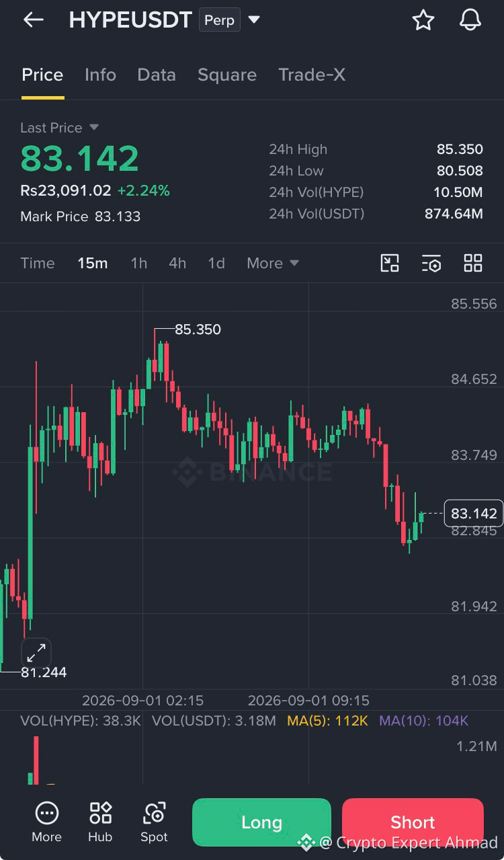This screenshot has width=504, height=860.
Task: Switch to the Info tab
Action: click(100, 75)
